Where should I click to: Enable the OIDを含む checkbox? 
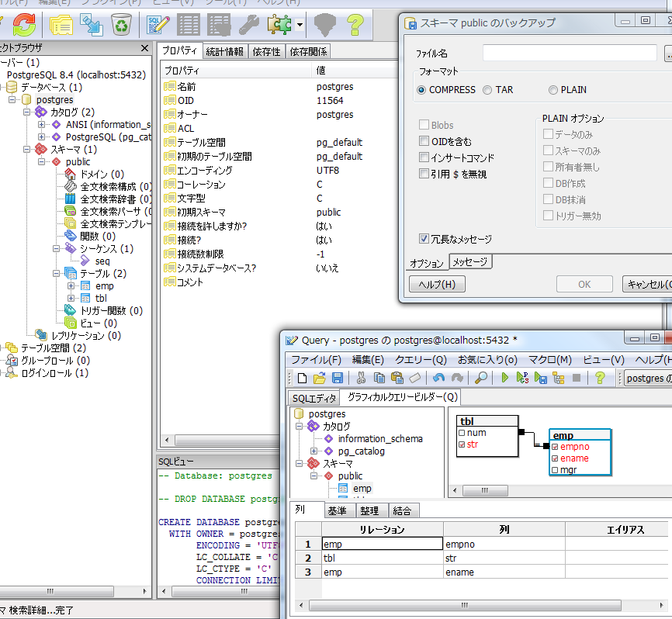pos(424,141)
